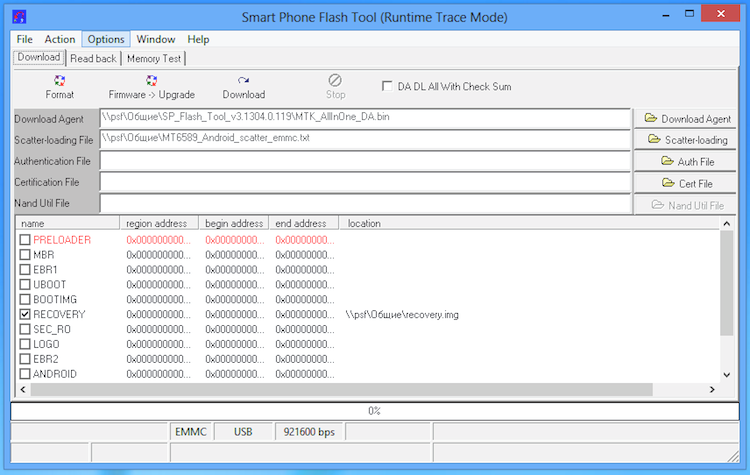Click the Auth File button
750x475 pixels.
coord(687,161)
